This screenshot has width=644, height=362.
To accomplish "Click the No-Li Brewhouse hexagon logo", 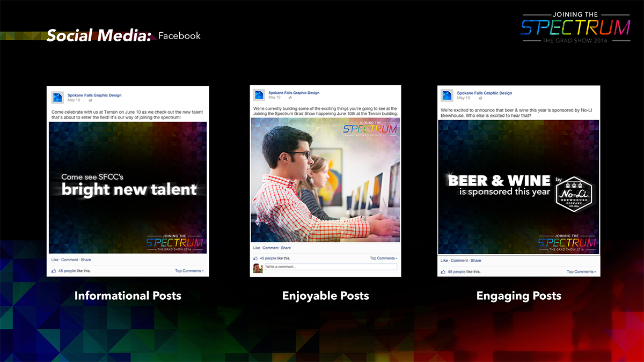I will pyautogui.click(x=573, y=194).
